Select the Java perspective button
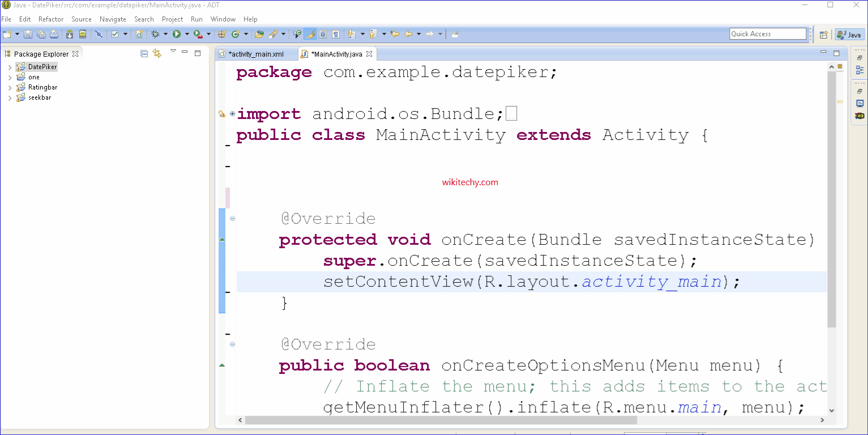The image size is (868, 435). pyautogui.click(x=849, y=35)
